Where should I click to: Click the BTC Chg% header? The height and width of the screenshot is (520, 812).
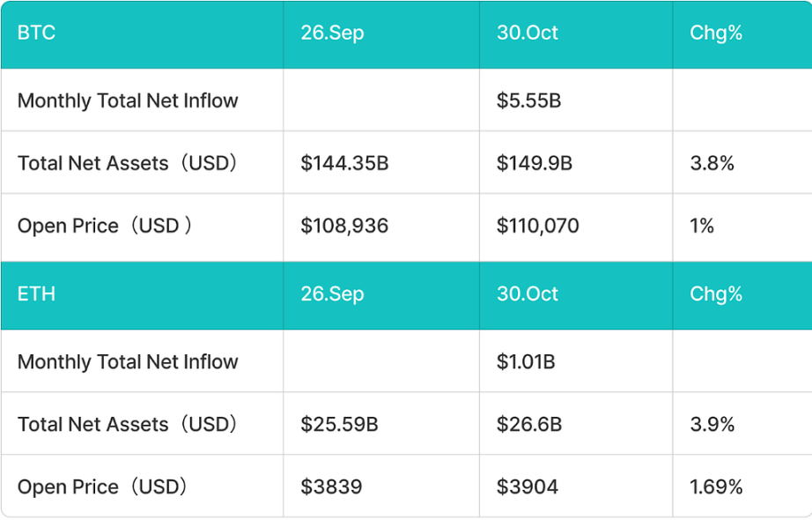(716, 33)
